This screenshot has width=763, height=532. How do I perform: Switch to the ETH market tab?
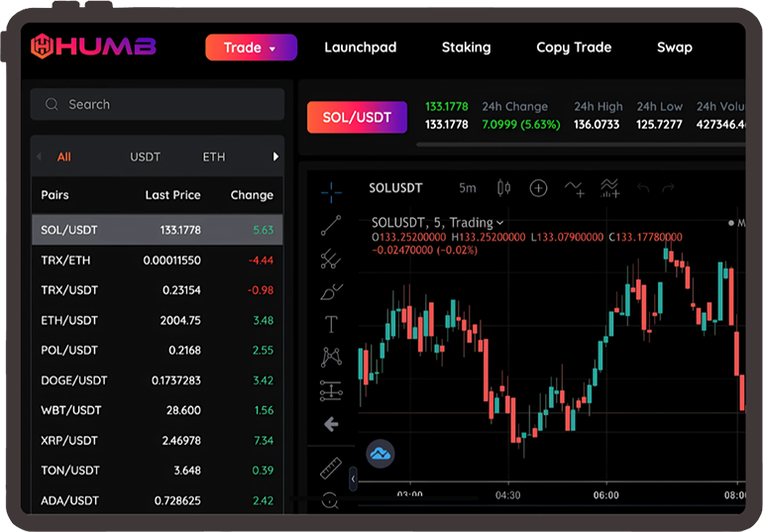pyautogui.click(x=214, y=157)
